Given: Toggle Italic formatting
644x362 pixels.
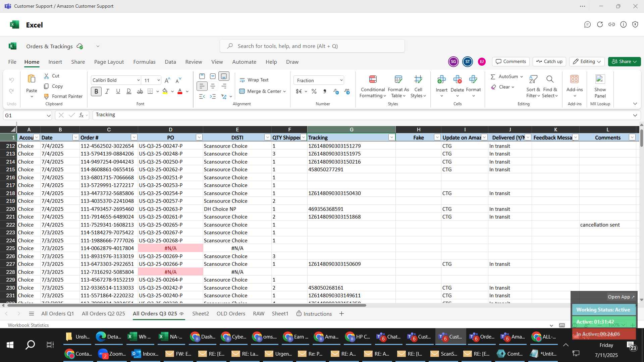Looking at the screenshot, I should tap(107, 91).
